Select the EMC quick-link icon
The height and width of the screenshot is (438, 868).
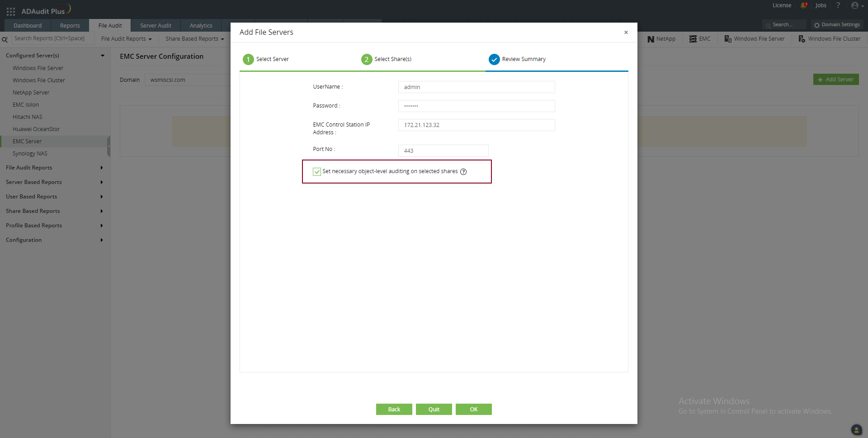click(692, 38)
